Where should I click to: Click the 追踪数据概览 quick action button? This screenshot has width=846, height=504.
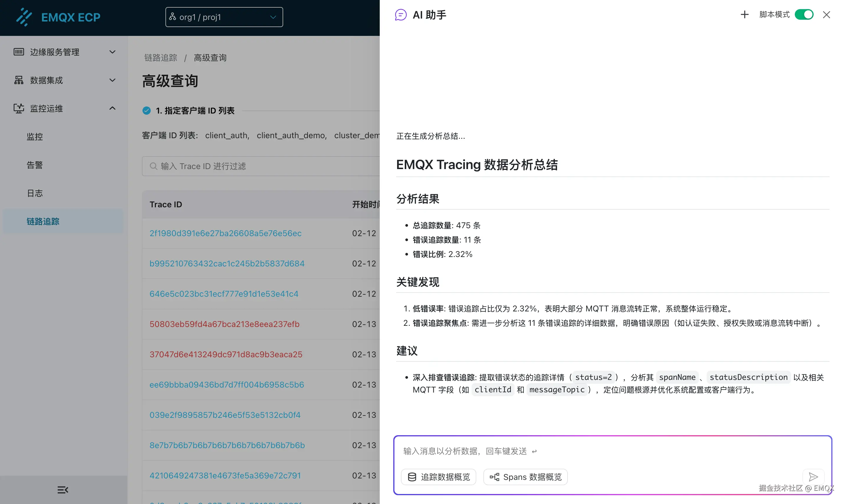[x=439, y=477]
